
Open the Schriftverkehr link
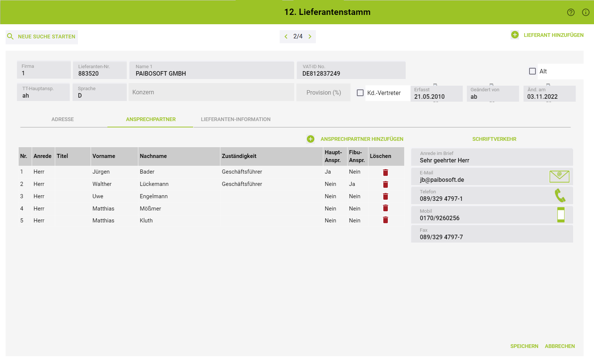[x=494, y=139]
